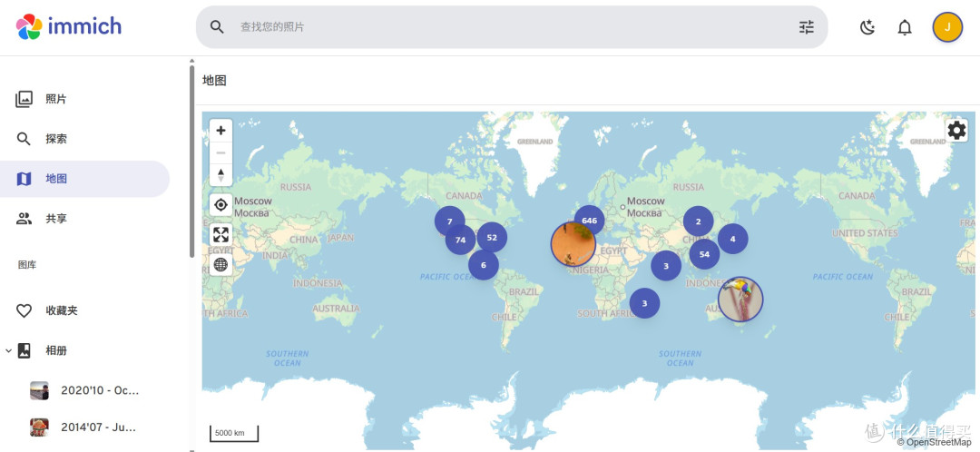Click the 2014'07 album thumbnail
The image size is (980, 452).
point(39,427)
